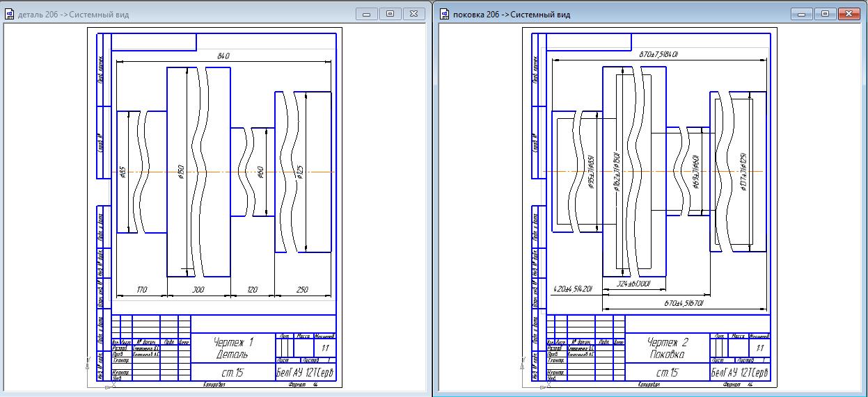The width and height of the screenshot is (868, 397).
Task: Select the ø150 diameter dimension
Action: pyautogui.click(x=180, y=172)
